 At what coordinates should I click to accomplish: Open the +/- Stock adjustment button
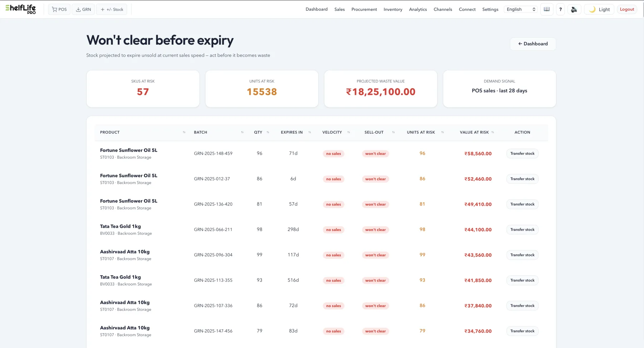tap(112, 9)
